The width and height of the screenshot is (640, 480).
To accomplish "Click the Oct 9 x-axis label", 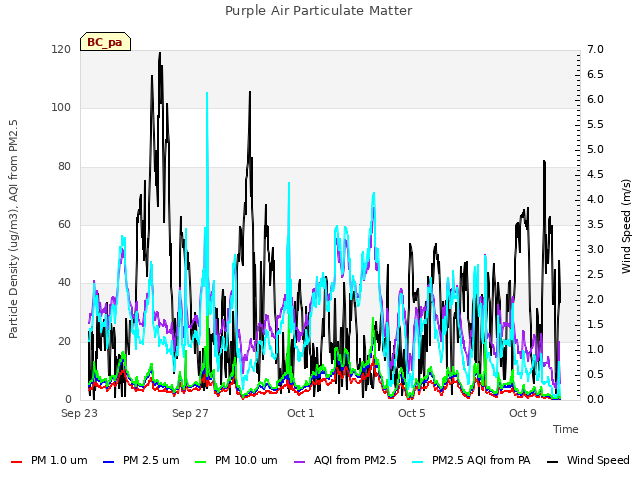I will click(x=523, y=413).
